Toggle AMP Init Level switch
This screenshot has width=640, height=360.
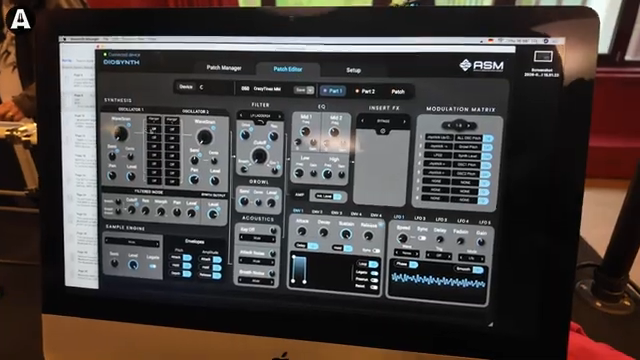coord(338,197)
